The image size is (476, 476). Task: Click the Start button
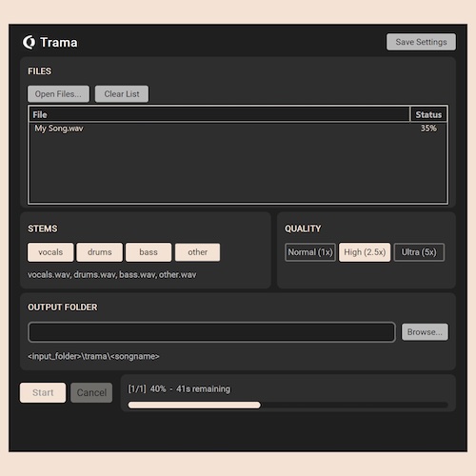(x=43, y=392)
